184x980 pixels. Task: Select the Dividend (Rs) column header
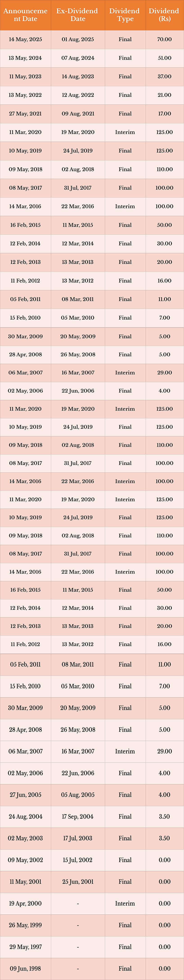164,15
